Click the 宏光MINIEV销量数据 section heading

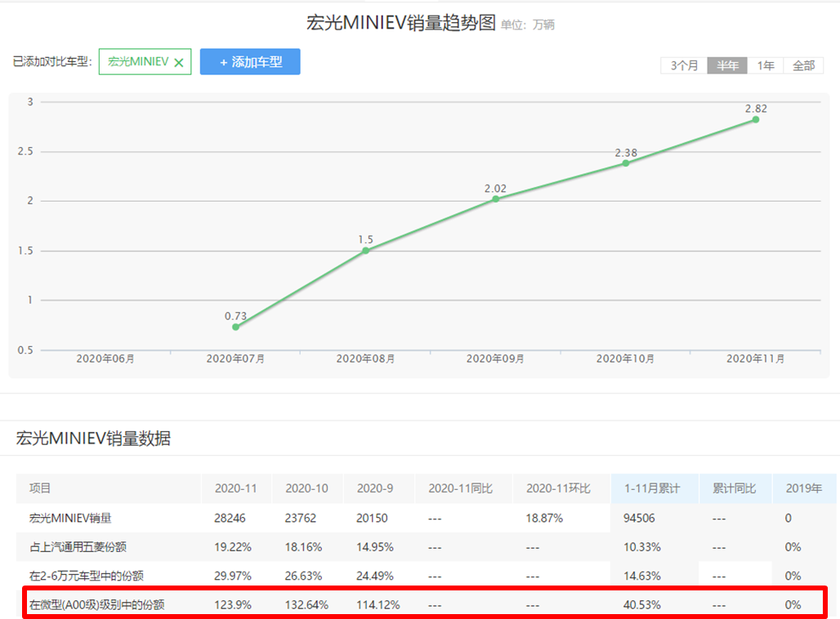click(x=93, y=439)
